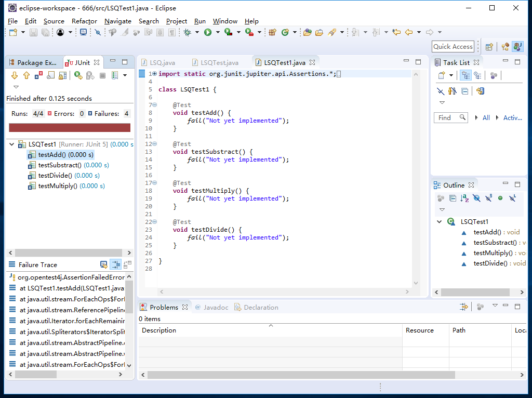Open the Debug dropdown arrow
Screen dimensions: 532x398
(197, 32)
